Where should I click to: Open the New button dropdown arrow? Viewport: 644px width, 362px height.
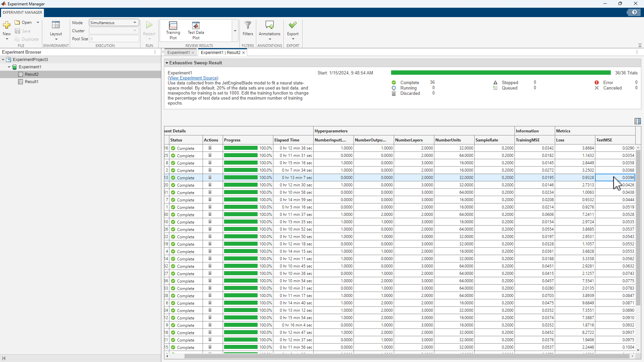[x=7, y=39]
